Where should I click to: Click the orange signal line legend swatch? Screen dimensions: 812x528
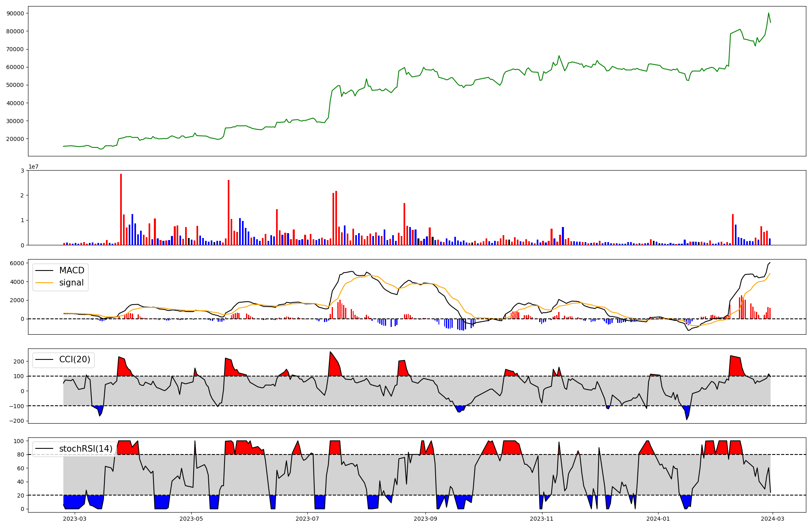pyautogui.click(x=44, y=283)
